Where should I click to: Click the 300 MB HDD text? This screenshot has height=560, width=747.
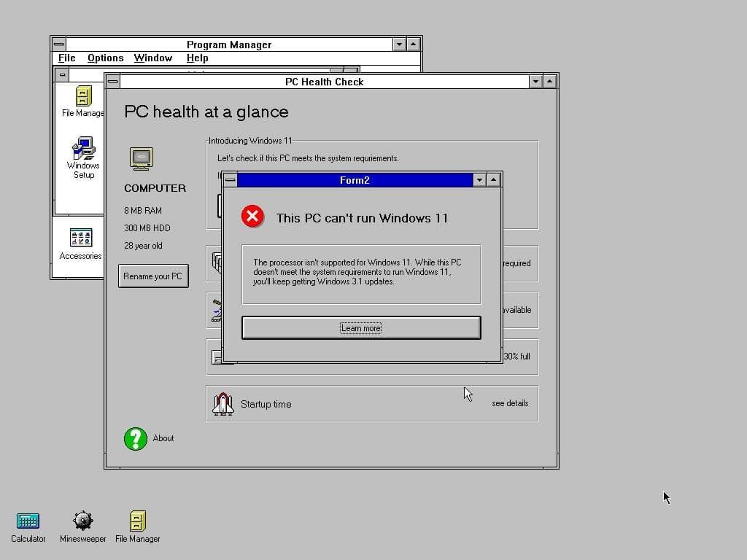coord(147,228)
